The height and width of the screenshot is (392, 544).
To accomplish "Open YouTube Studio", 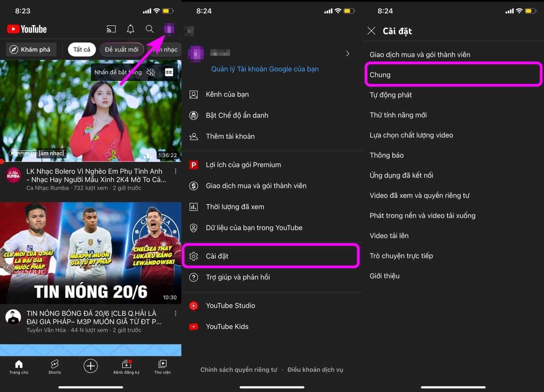I will coord(230,305).
